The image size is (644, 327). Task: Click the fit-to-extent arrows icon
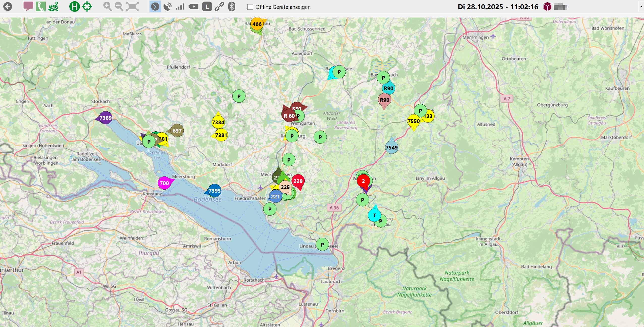click(x=132, y=7)
